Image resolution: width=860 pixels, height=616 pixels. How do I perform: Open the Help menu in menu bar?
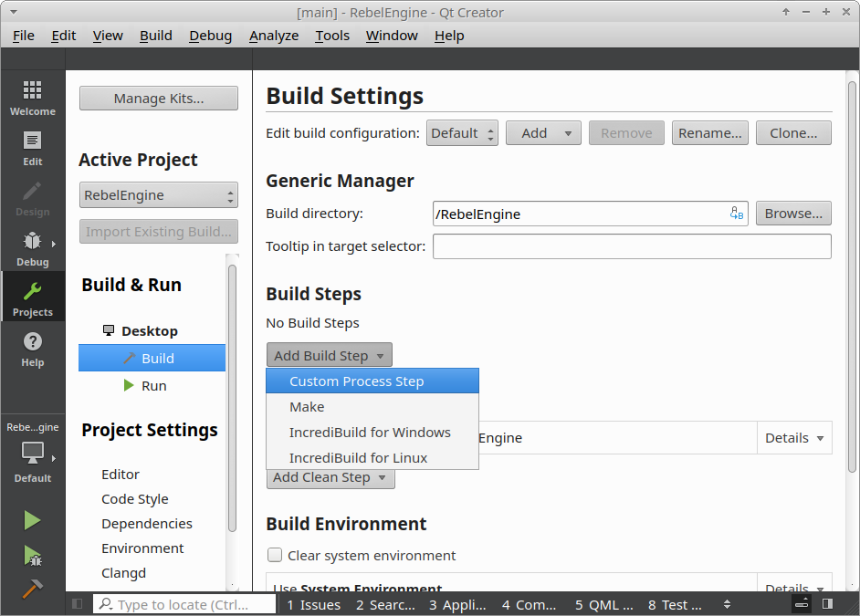pyautogui.click(x=449, y=36)
